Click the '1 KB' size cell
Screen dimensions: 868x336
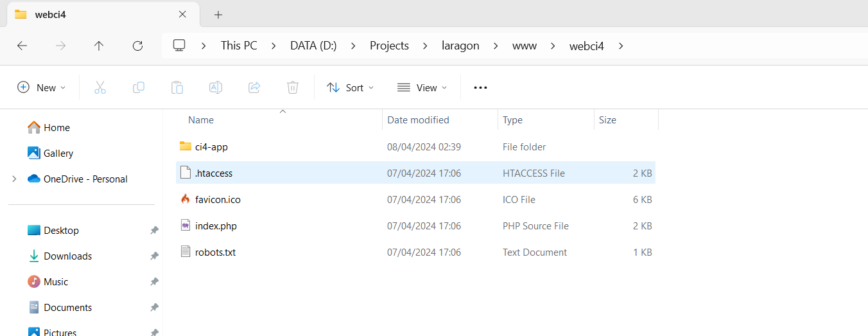pyautogui.click(x=642, y=252)
